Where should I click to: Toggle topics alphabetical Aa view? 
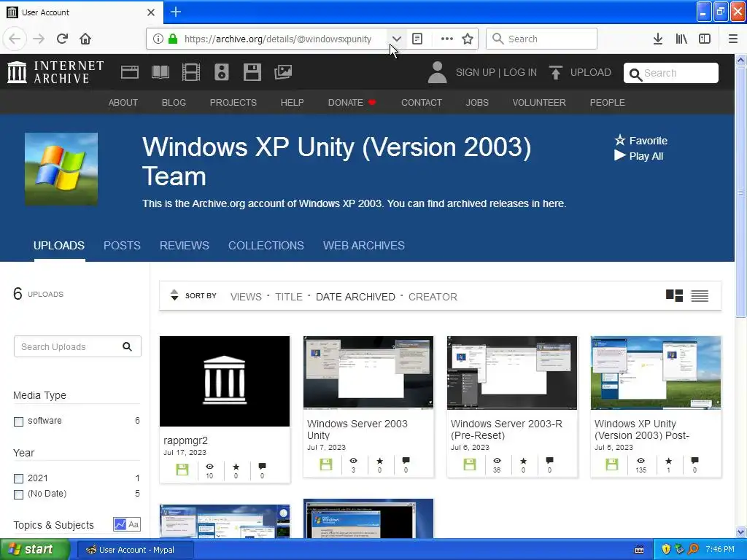click(x=133, y=524)
